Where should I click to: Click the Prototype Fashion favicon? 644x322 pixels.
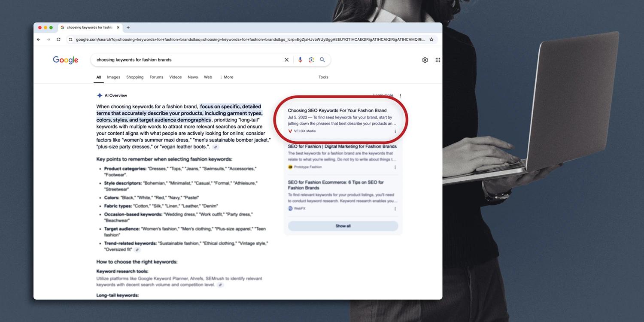point(290,167)
